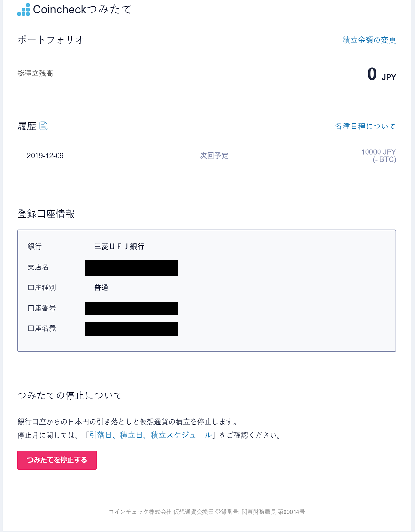Viewport: 415px width, 532px height.
Task: Click the redacted 口座名義 value
Action: (132, 329)
